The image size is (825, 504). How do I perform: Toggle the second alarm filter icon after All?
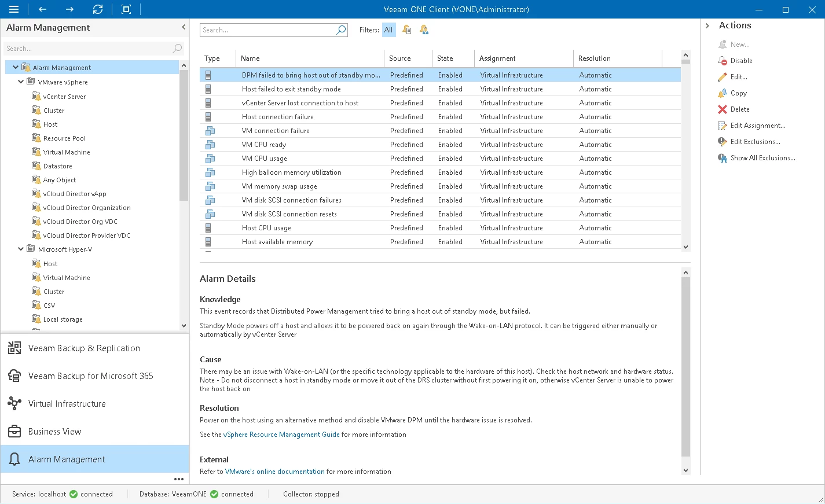[424, 30]
